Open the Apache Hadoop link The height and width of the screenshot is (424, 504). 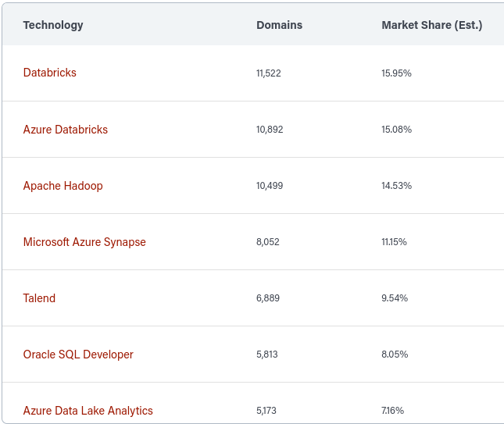pos(63,186)
